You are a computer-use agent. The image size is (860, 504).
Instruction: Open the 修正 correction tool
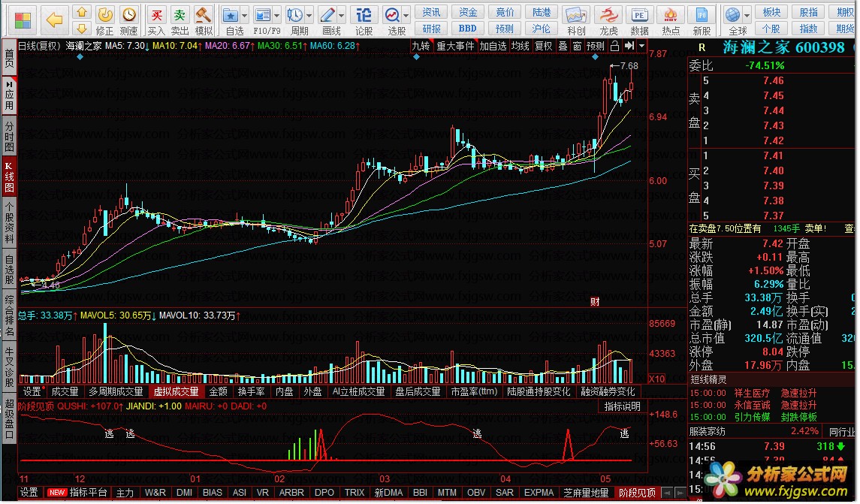point(104,20)
